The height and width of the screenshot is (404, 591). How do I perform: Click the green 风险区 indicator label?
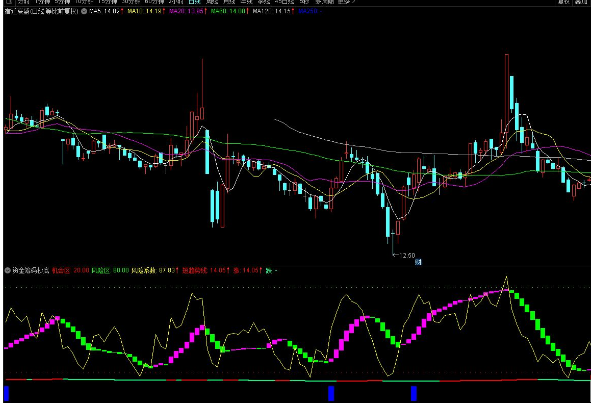(101, 270)
